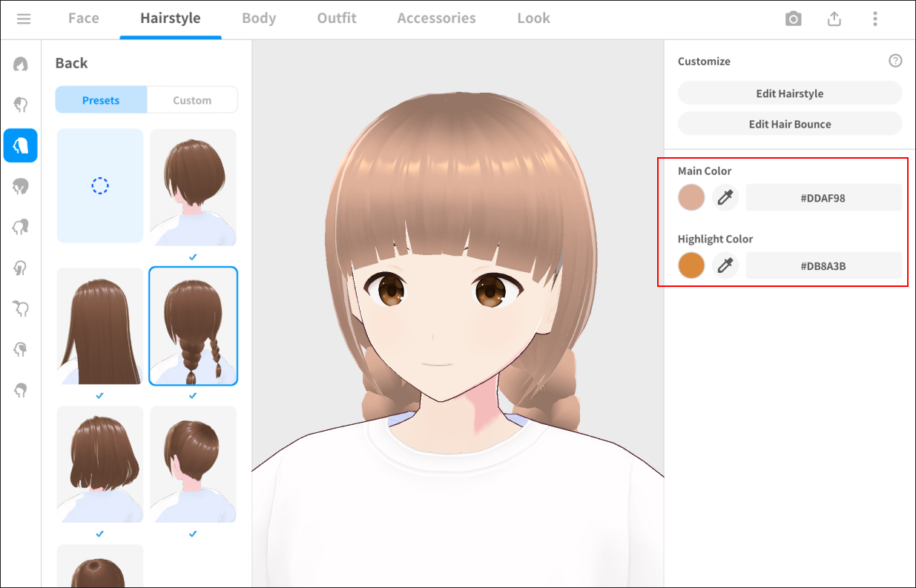Click the export upload icon

834,19
